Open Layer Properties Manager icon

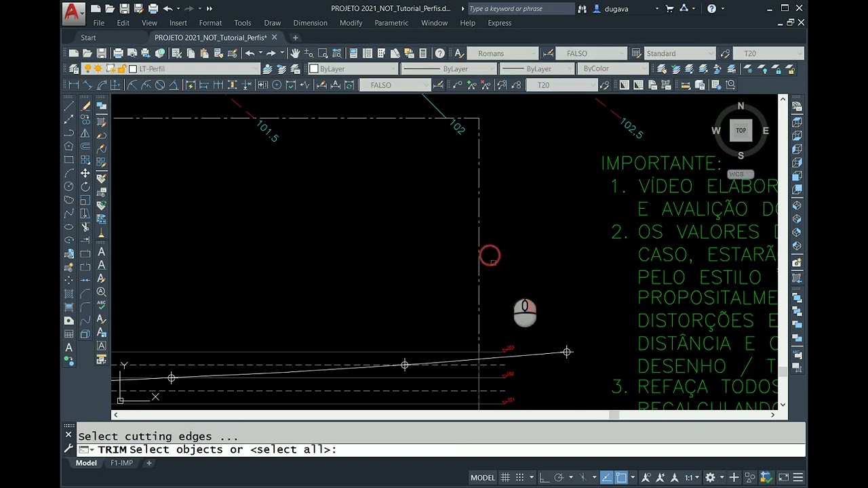pos(73,68)
